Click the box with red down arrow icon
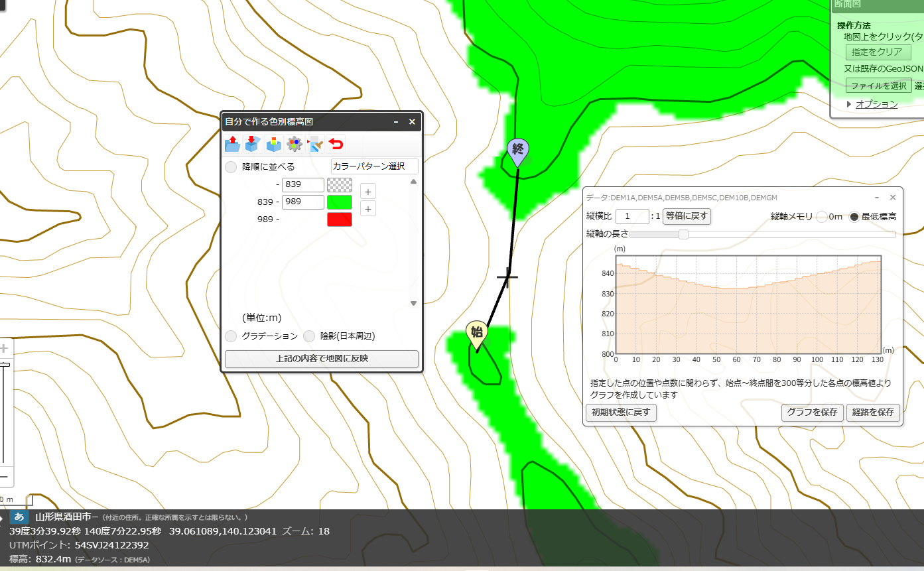924x571 pixels. 252,144
